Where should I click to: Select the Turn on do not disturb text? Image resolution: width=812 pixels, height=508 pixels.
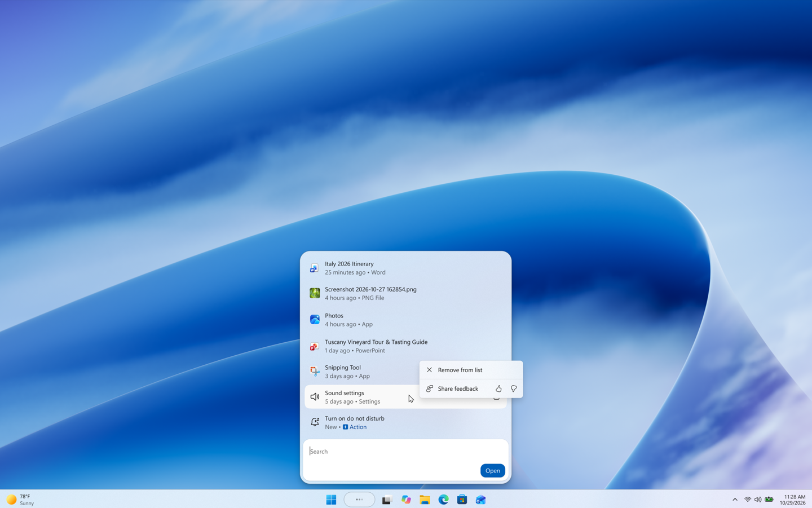click(x=355, y=418)
